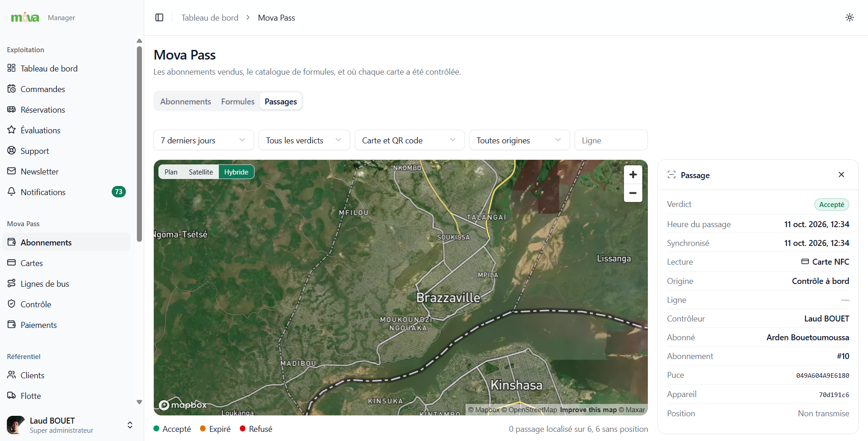
Task: Click the abonné name Arden Bouetoumoussa
Action: click(808, 338)
